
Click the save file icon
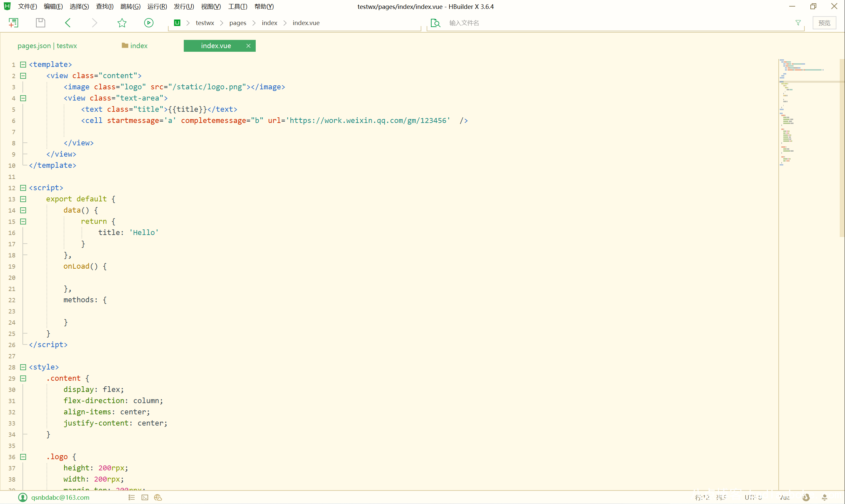click(41, 23)
